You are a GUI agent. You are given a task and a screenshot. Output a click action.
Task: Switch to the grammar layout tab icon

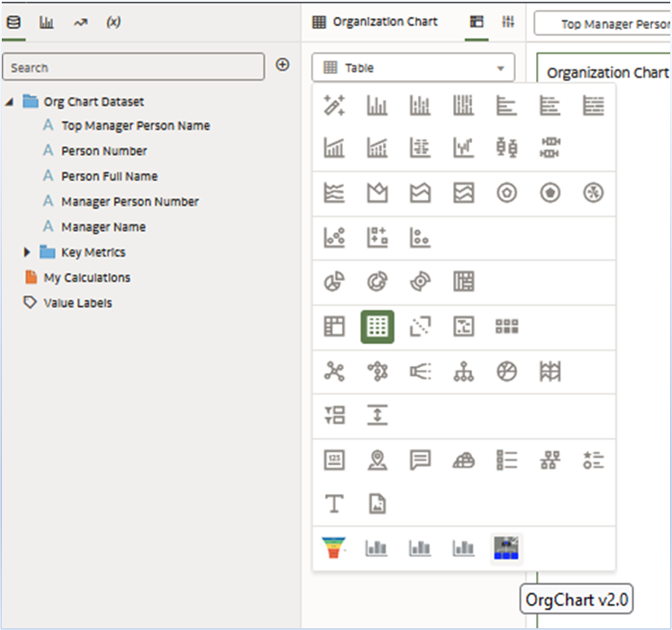click(477, 22)
